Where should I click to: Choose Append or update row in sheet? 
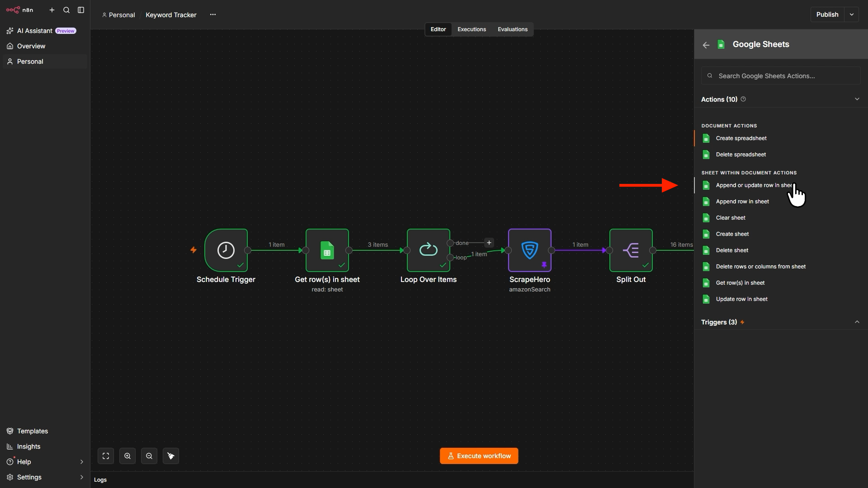(x=781, y=185)
